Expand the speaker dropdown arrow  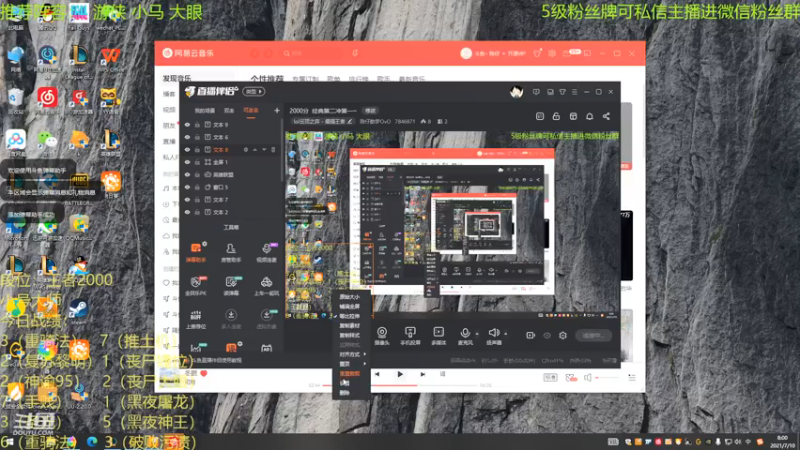(506, 334)
